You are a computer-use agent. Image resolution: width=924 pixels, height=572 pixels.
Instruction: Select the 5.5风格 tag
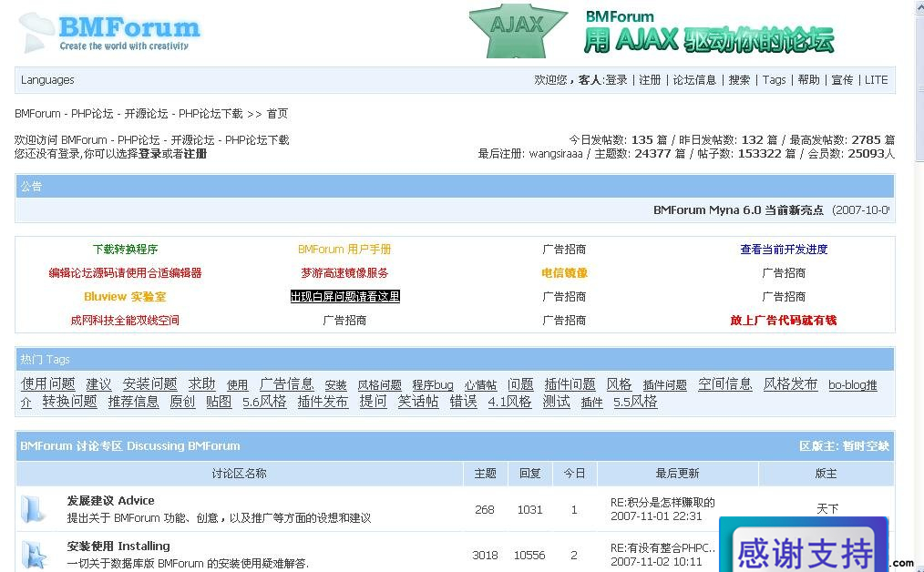pos(635,403)
